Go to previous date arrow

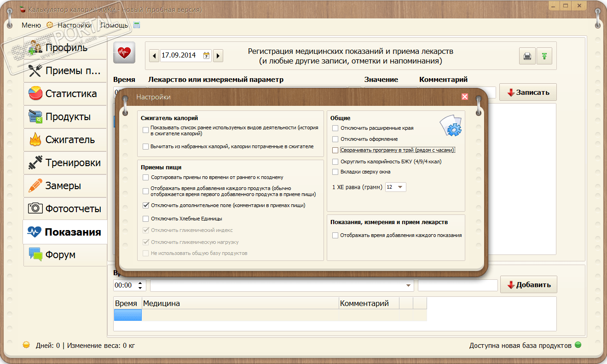coord(154,56)
